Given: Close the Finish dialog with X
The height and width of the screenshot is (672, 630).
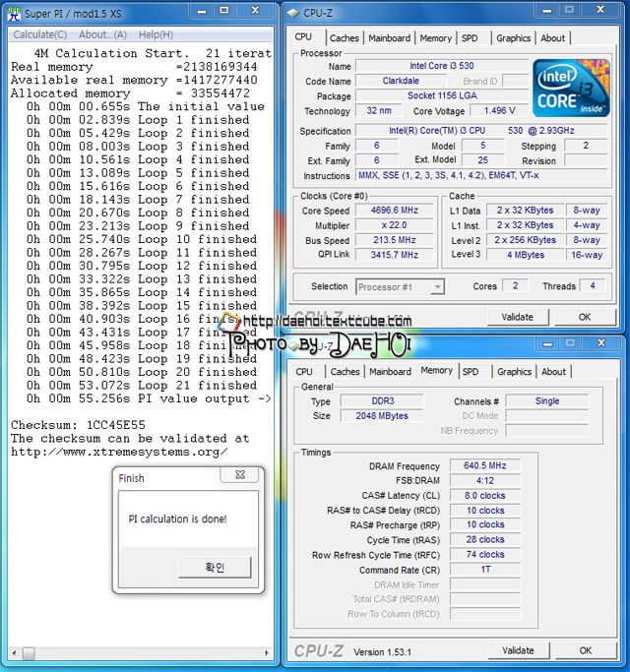Looking at the screenshot, I should click(x=240, y=475).
